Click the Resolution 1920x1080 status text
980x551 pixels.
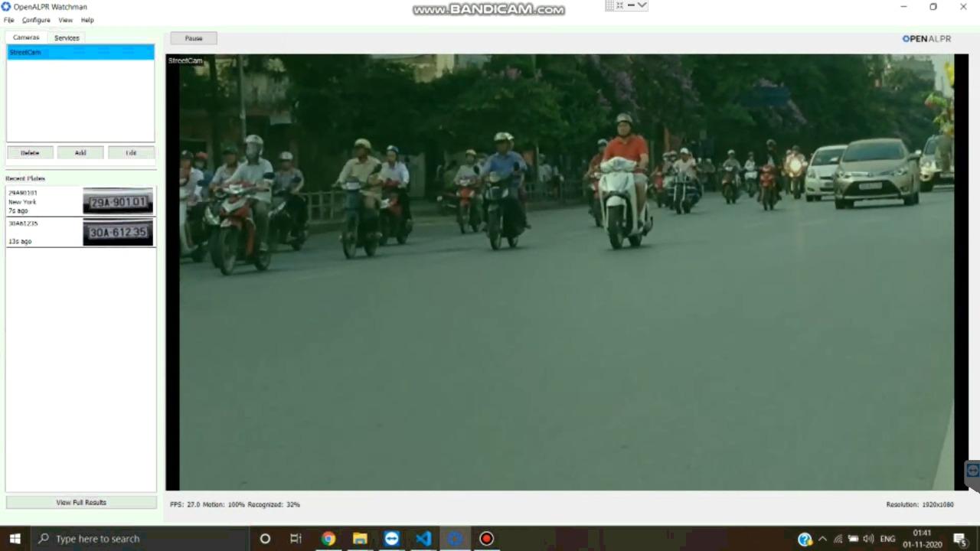pyautogui.click(x=920, y=504)
